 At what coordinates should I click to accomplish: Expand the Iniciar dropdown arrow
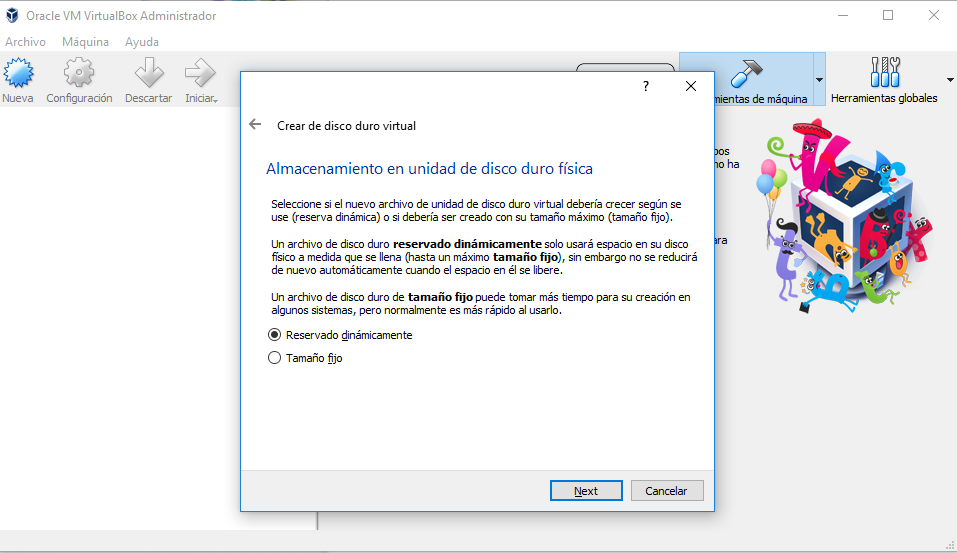click(216, 99)
